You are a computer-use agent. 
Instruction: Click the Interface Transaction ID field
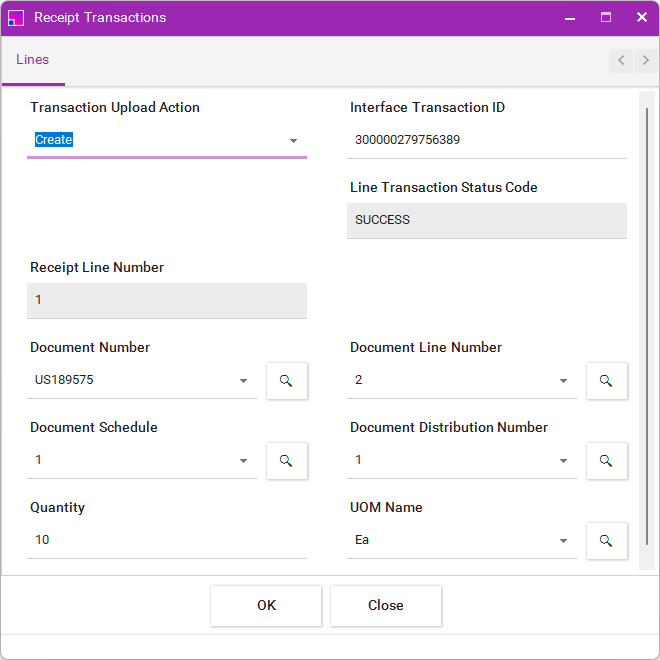pos(486,140)
